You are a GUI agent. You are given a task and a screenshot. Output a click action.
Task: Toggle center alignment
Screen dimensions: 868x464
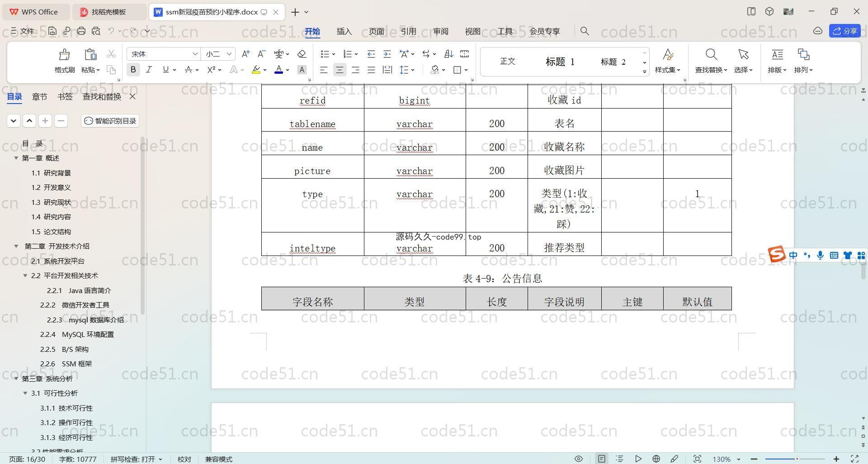coord(340,70)
